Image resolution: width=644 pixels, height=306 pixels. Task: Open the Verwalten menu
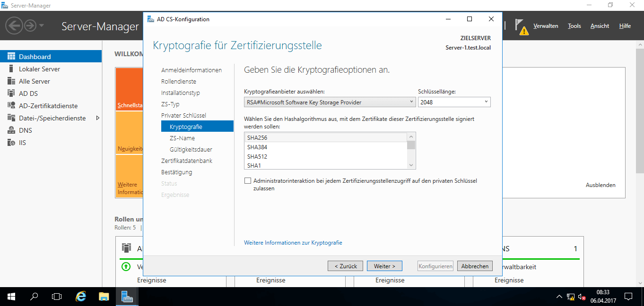[x=546, y=26]
